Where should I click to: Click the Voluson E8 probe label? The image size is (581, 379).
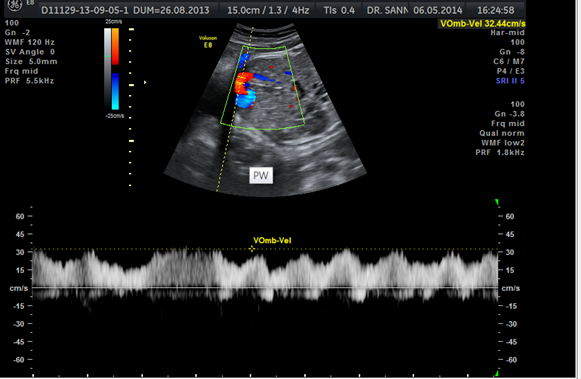[x=208, y=41]
